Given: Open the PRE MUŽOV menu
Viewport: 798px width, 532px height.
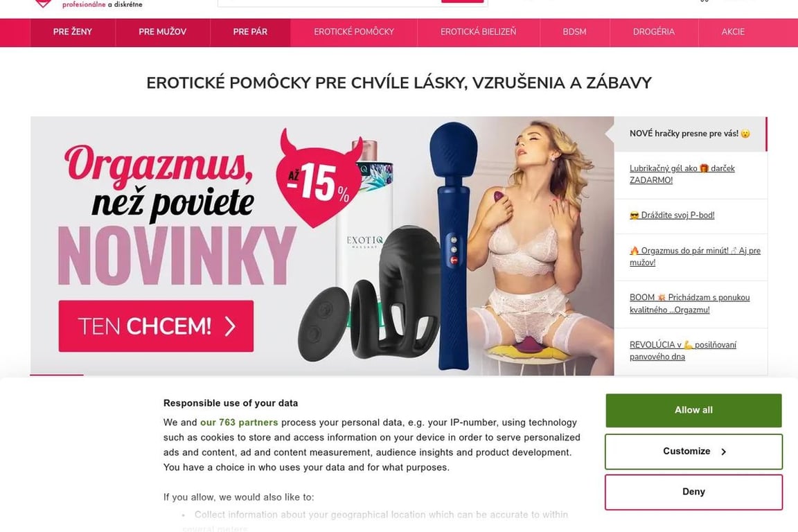Looking at the screenshot, I should click(162, 32).
